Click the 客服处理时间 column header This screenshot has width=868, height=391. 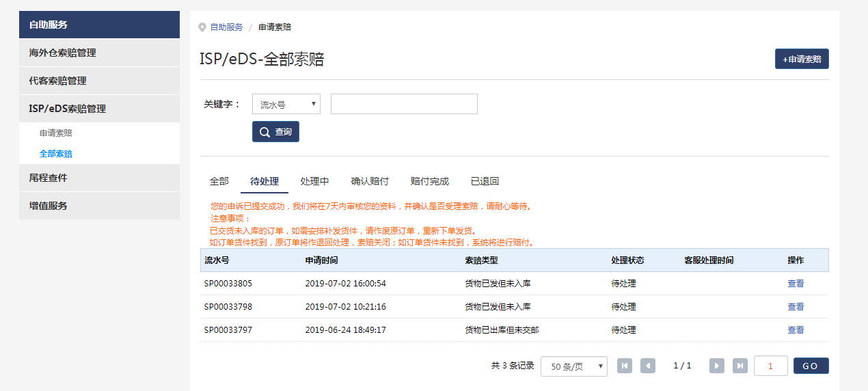pyautogui.click(x=709, y=260)
